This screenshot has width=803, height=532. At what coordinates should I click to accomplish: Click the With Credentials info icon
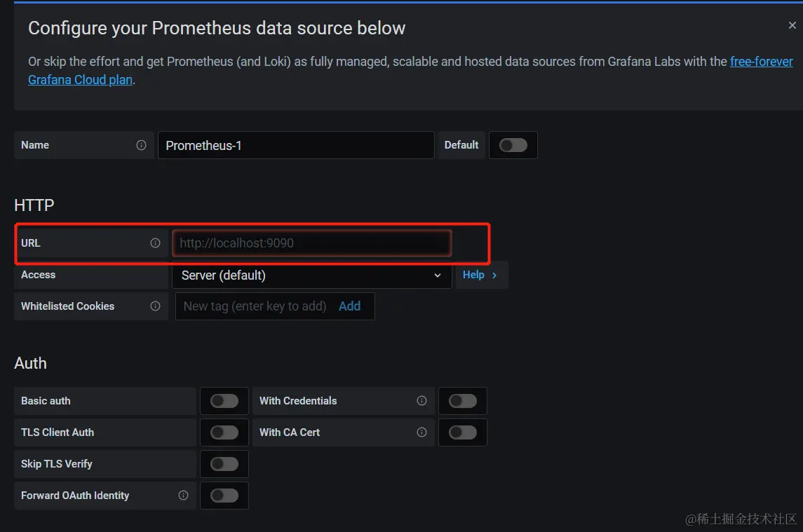[x=421, y=401]
